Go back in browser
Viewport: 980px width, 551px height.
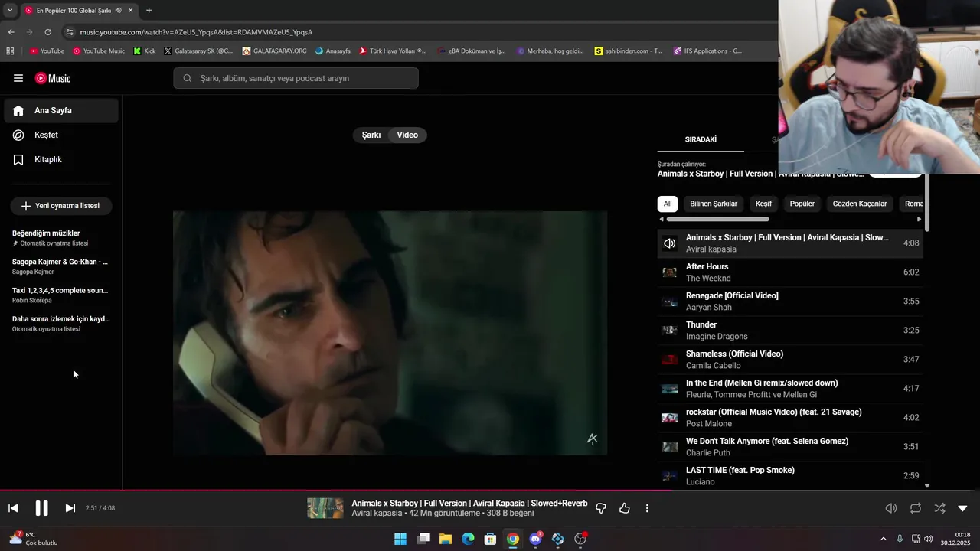pos(11,32)
